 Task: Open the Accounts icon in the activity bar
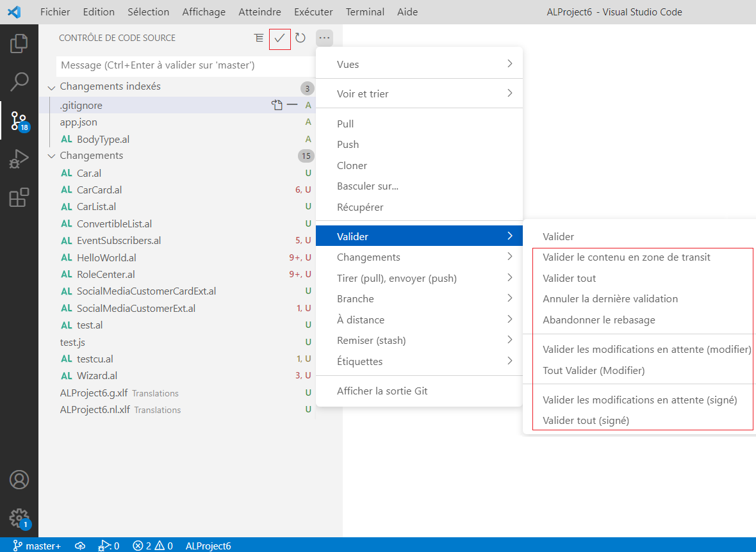click(x=19, y=479)
